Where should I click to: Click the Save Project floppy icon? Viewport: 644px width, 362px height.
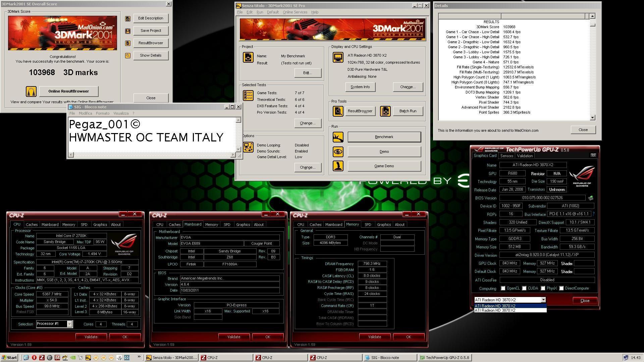(128, 31)
